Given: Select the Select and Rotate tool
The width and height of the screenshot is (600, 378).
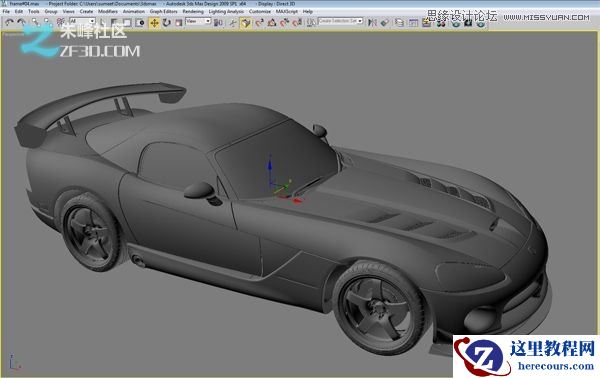Looking at the screenshot, I should point(166,23).
